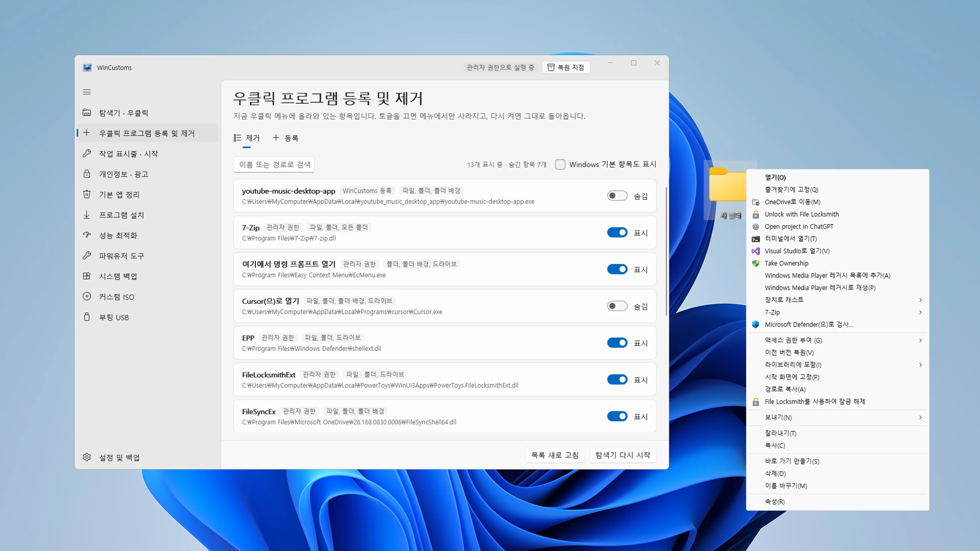This screenshot has height=551, width=980.
Task: Click the disc icon beside 커스텀 ISO
Action: 87,297
